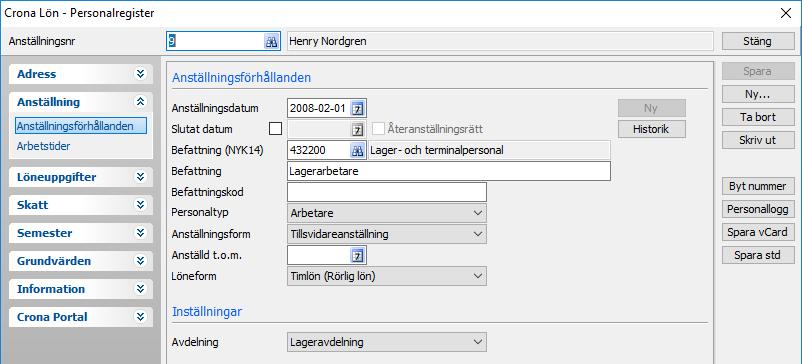802x364 pixels.
Task: Expand the Information section
Action: tap(140, 289)
